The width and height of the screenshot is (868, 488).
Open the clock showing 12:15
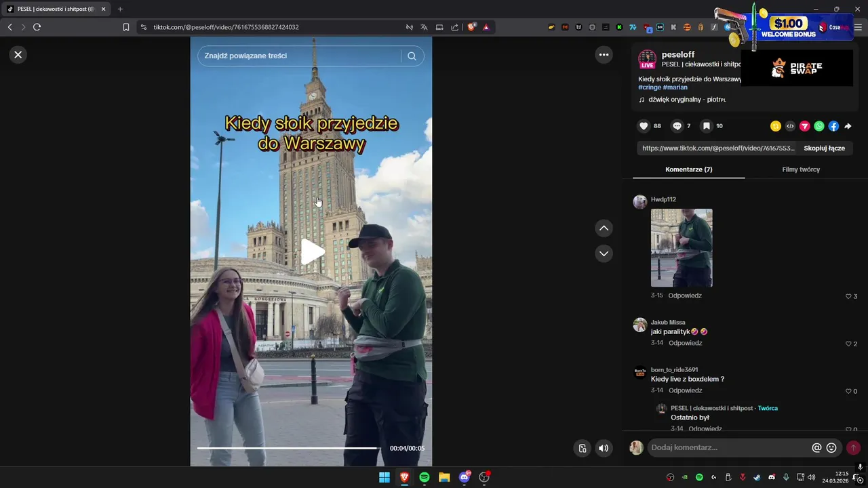835,477
